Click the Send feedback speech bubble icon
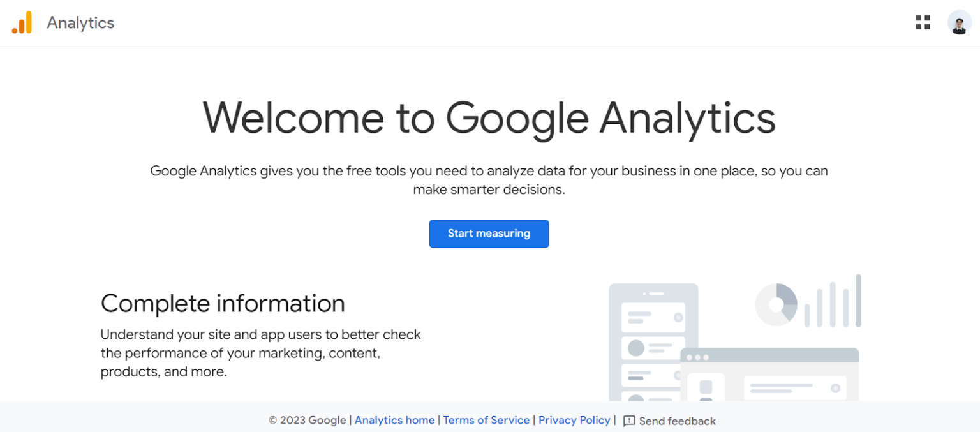This screenshot has width=980, height=432. 629,421
